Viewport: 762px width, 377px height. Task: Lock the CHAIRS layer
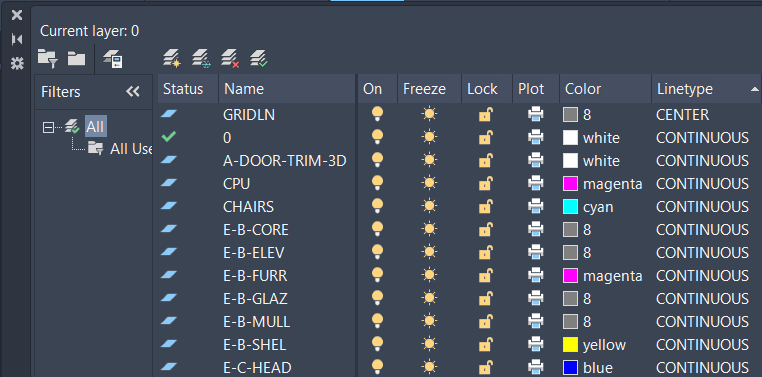[x=485, y=206]
